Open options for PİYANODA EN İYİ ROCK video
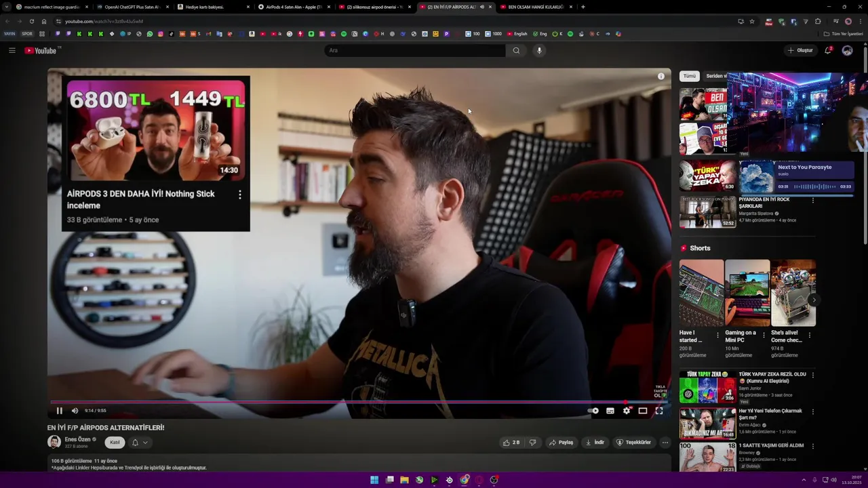The image size is (868, 488). tap(813, 200)
